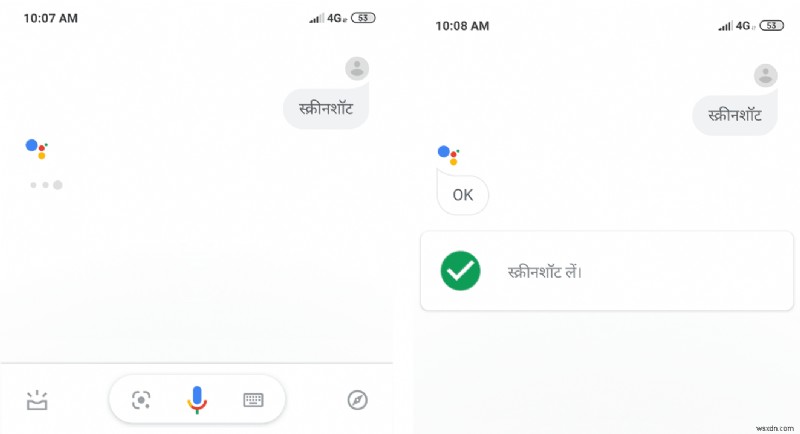Tap user profile avatar in left screen
The image size is (800, 434).
pos(357,68)
